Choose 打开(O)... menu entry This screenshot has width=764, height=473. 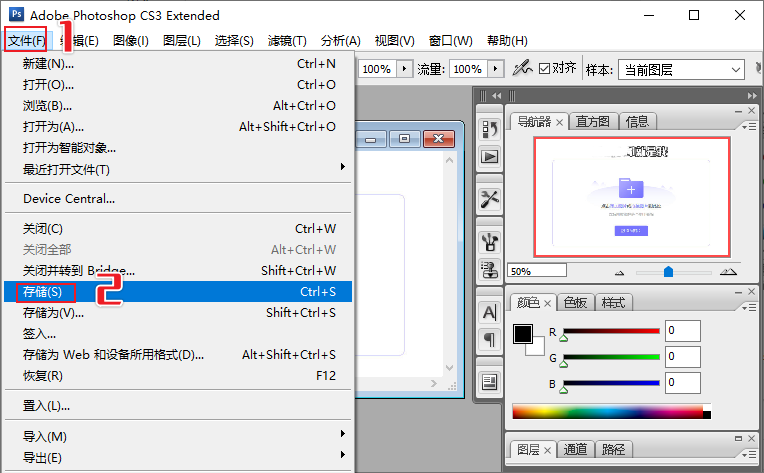[178, 85]
